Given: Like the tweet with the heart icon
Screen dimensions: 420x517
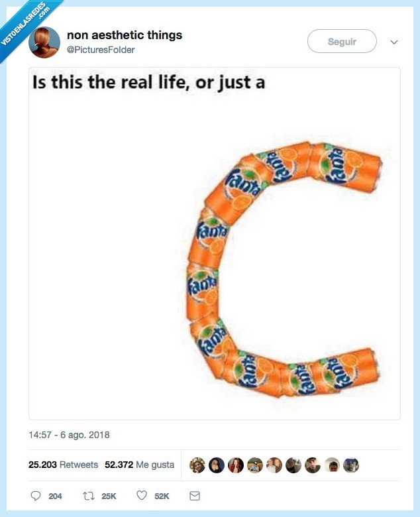Looking at the screenshot, I should pyautogui.click(x=141, y=496).
